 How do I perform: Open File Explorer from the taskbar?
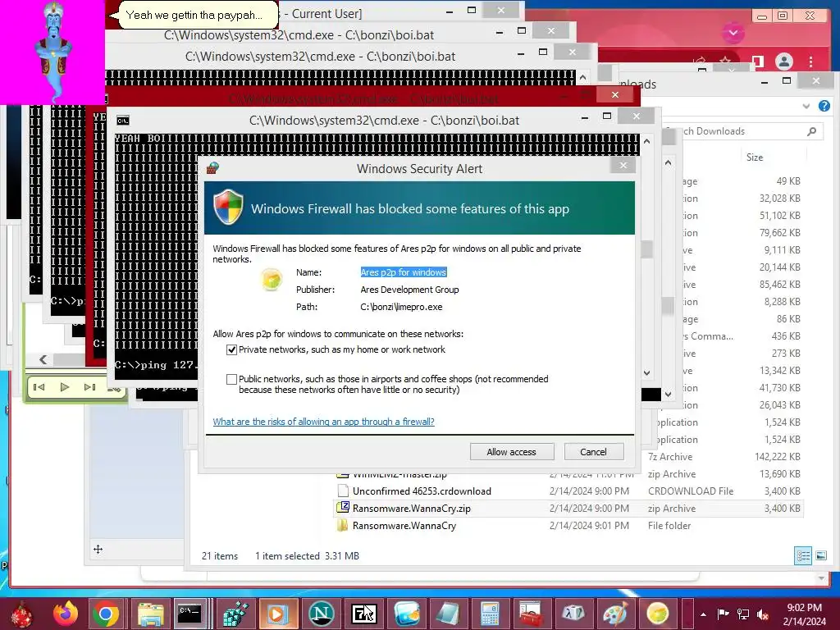pyautogui.click(x=151, y=614)
